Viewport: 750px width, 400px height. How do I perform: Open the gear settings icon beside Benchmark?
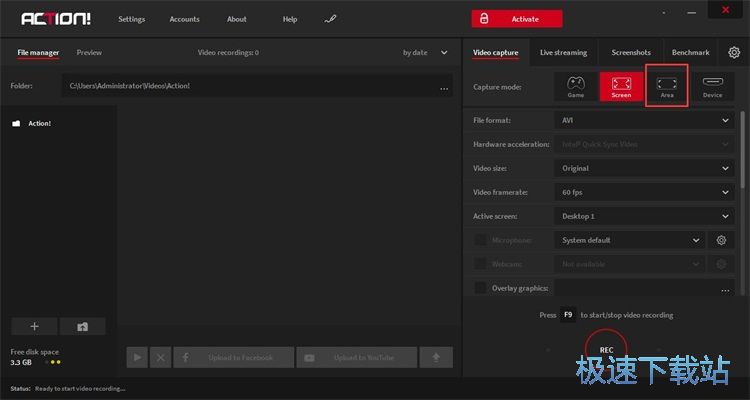(734, 53)
